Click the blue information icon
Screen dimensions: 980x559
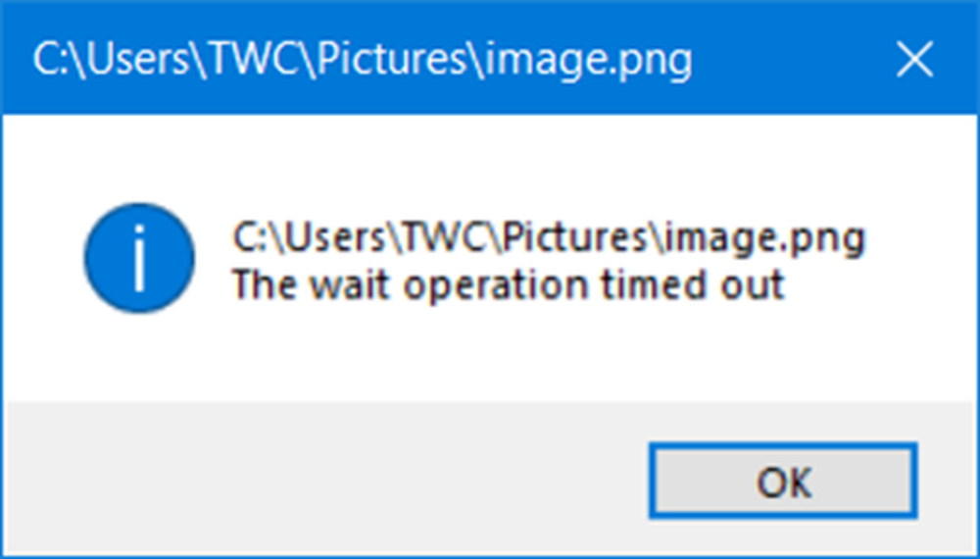point(139,258)
